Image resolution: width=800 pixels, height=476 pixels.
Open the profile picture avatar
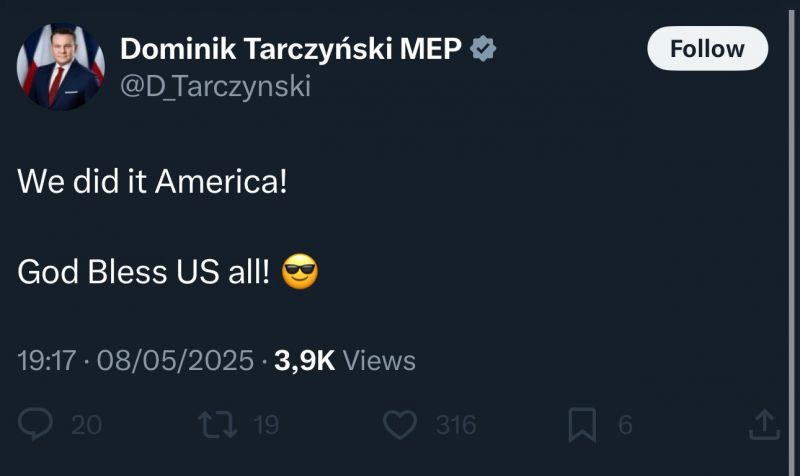point(61,66)
